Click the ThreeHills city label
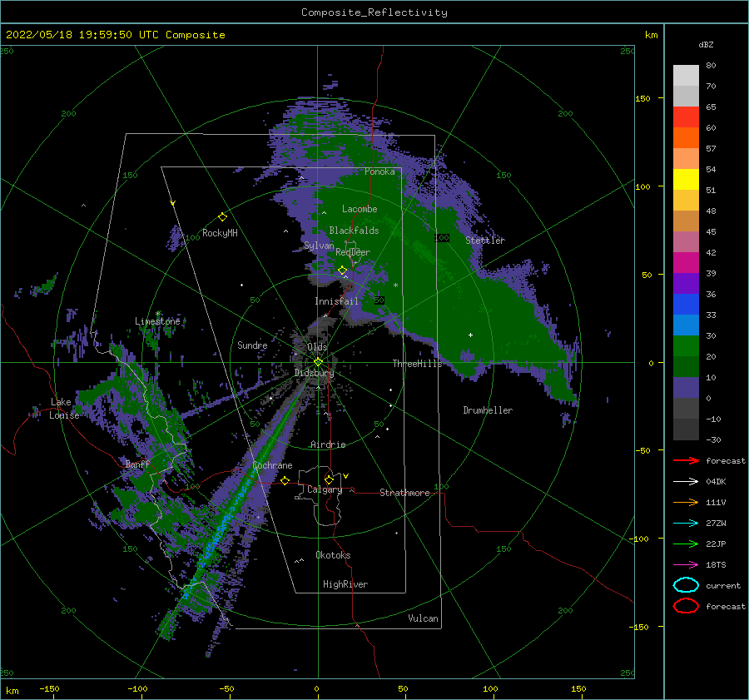The height and width of the screenshot is (700, 749). [417, 364]
